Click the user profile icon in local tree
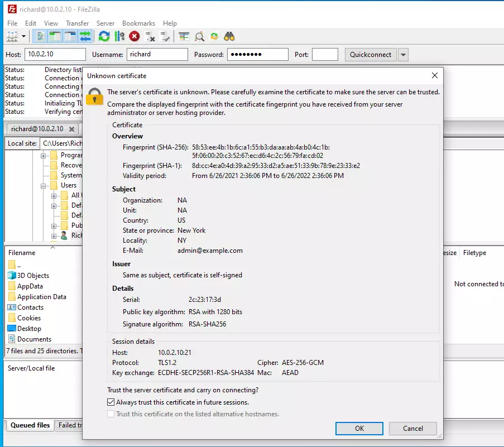This screenshot has width=504, height=447. tap(64, 235)
